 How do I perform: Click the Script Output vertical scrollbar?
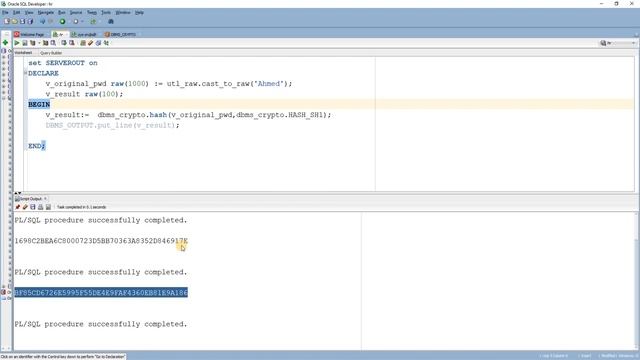[x=637, y=282]
